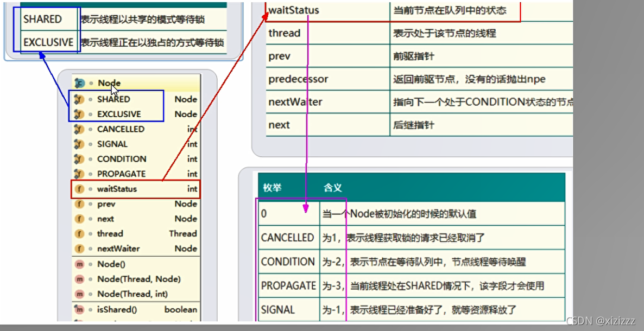Viewport: 644px width, 331px height.
Task: Click next cell beside 后继指针
Action: (x=328, y=125)
